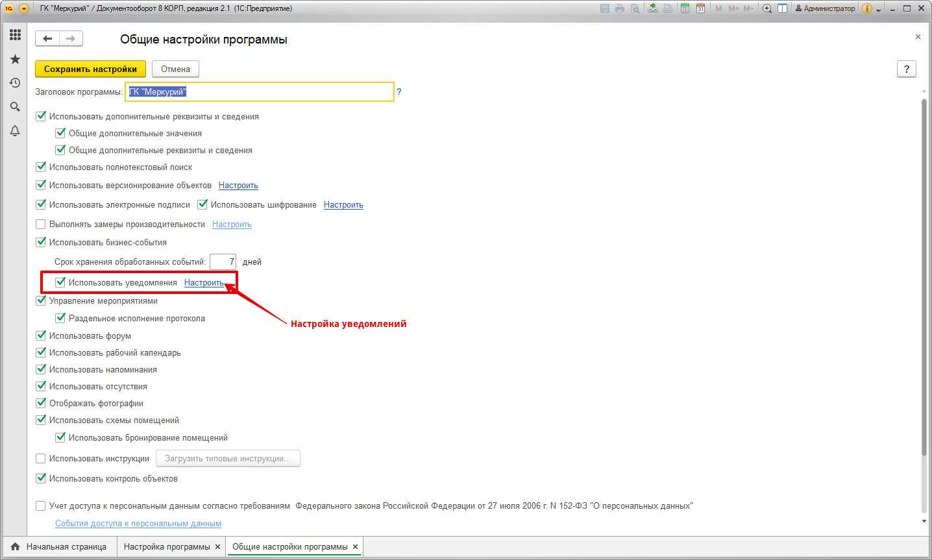This screenshot has width=932, height=560.
Task: Open the sections grid menu icon
Action: pyautogui.click(x=15, y=35)
